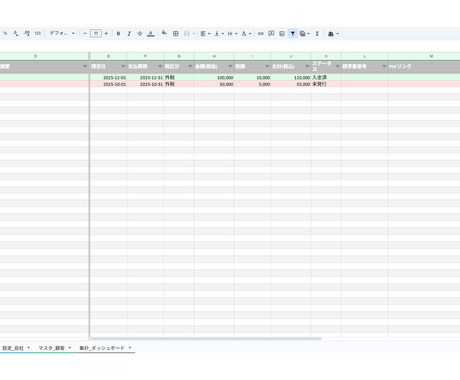
Task: Open the filter dropdown on column K's status header
Action: 337,67
